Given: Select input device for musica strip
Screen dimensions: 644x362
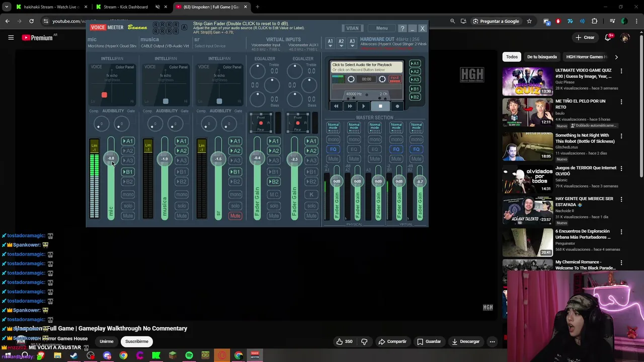Looking at the screenshot, I should [x=165, y=46].
